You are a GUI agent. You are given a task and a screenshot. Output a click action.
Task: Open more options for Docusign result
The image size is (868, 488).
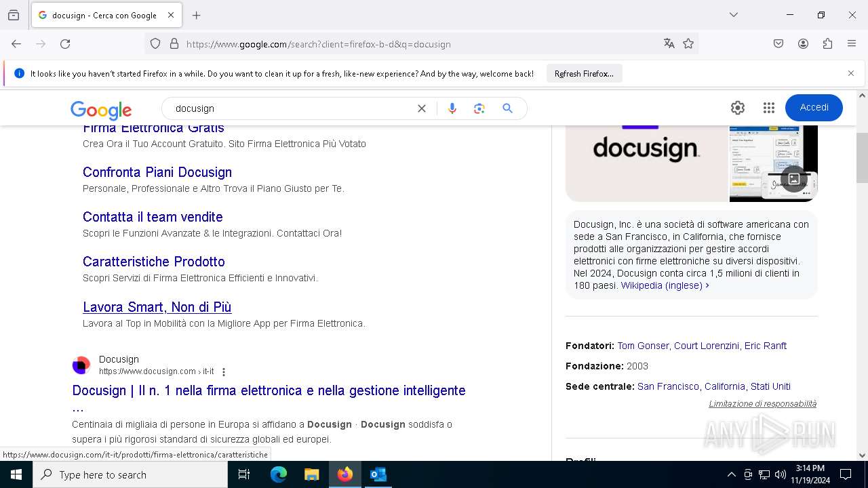[x=224, y=372]
